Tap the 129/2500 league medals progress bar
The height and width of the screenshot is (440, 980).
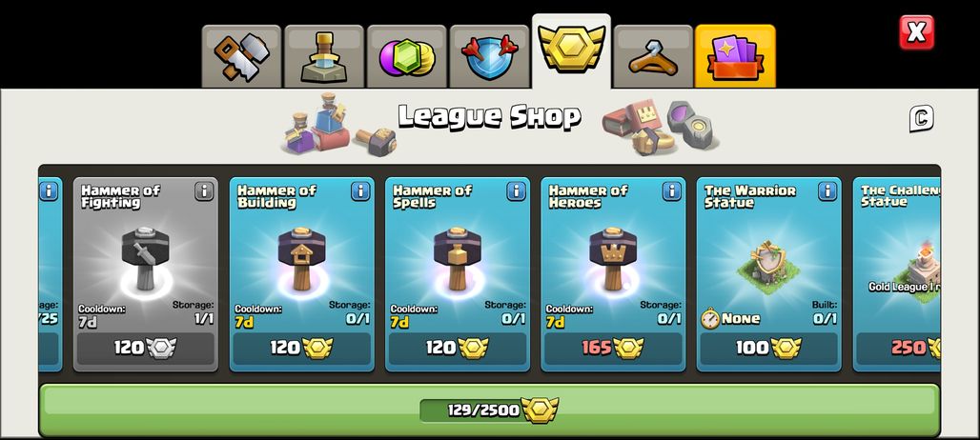point(489,410)
